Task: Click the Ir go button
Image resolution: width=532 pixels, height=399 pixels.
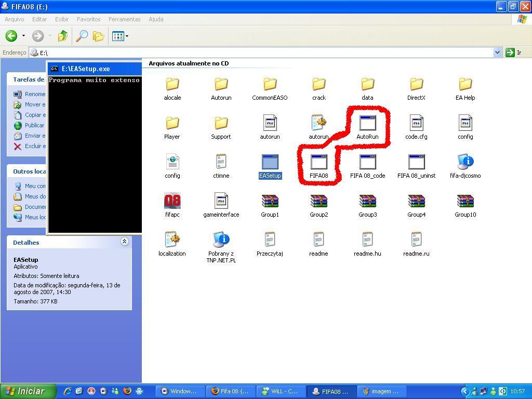Action: click(x=514, y=52)
